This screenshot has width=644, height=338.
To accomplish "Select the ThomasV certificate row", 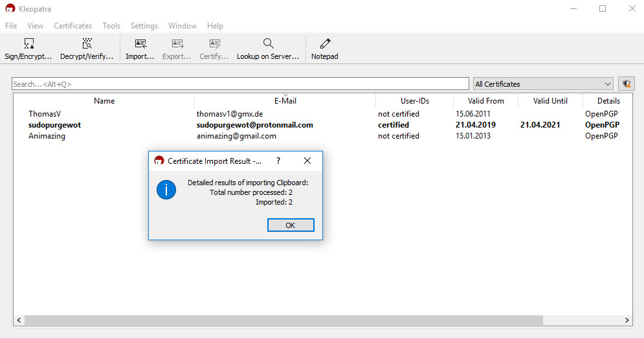I will (x=323, y=114).
